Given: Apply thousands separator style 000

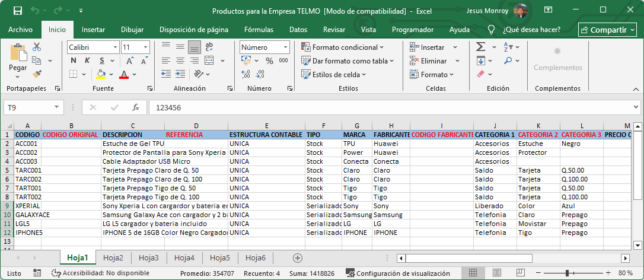Looking at the screenshot, I should [283, 61].
